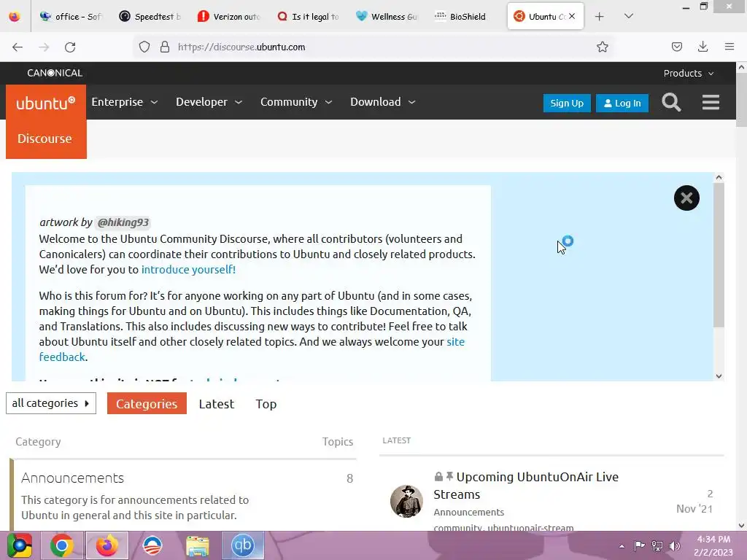Open the topic author's avatar
The image size is (747, 560).
406,501
